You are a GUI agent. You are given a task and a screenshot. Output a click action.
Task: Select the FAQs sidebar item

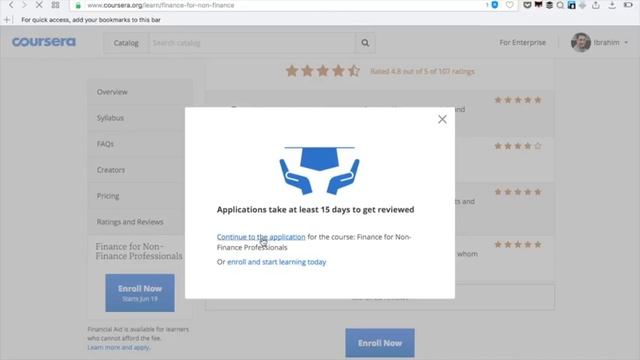click(x=140, y=144)
